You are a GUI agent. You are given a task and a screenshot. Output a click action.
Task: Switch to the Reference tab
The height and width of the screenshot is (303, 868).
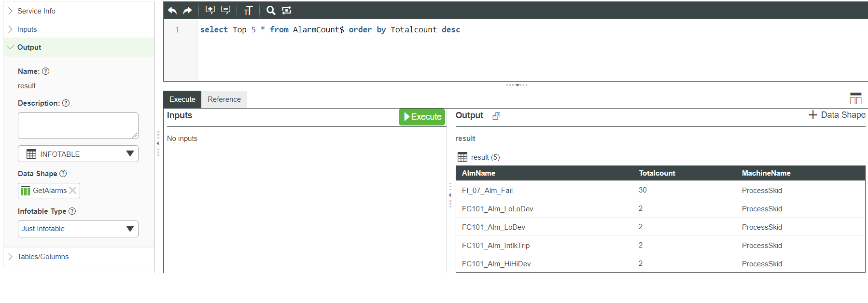coord(224,99)
